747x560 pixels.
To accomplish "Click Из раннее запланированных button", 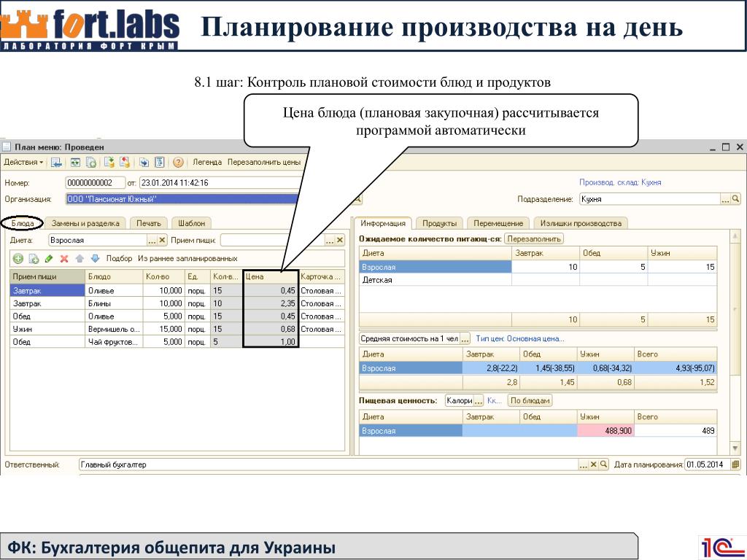I will (x=187, y=259).
